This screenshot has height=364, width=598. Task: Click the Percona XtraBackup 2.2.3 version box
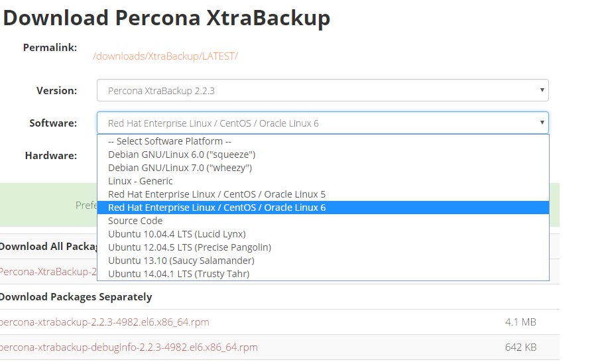[323, 90]
